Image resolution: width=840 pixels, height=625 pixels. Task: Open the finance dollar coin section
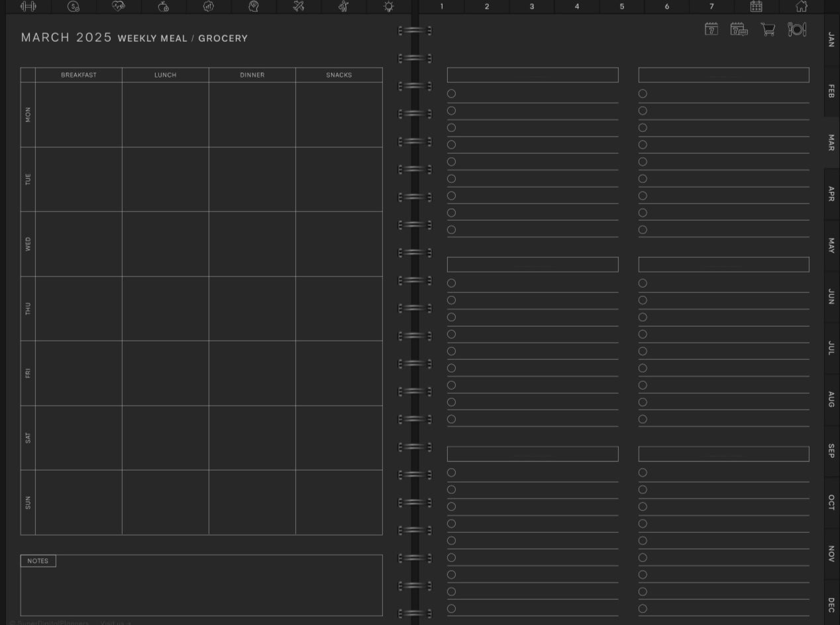74,7
